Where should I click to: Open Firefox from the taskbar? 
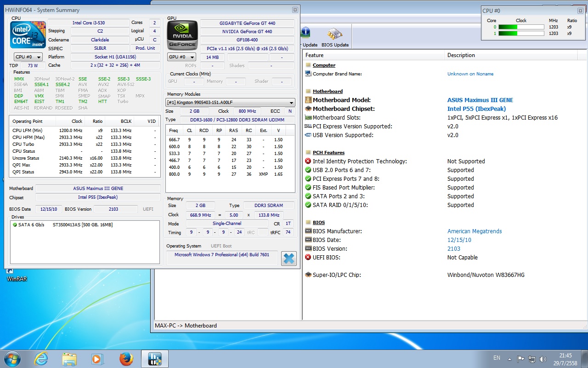[x=126, y=359]
